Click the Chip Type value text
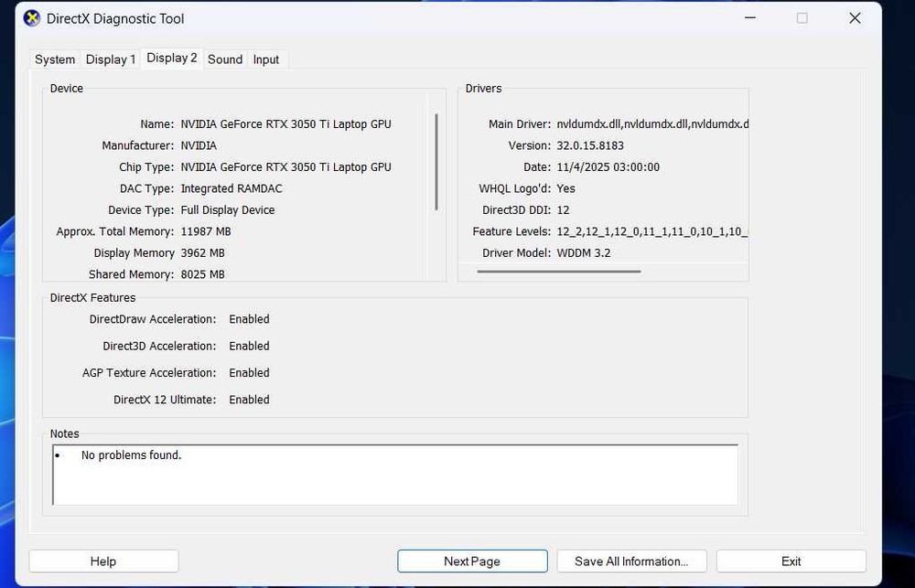The image size is (915, 588). click(x=285, y=167)
